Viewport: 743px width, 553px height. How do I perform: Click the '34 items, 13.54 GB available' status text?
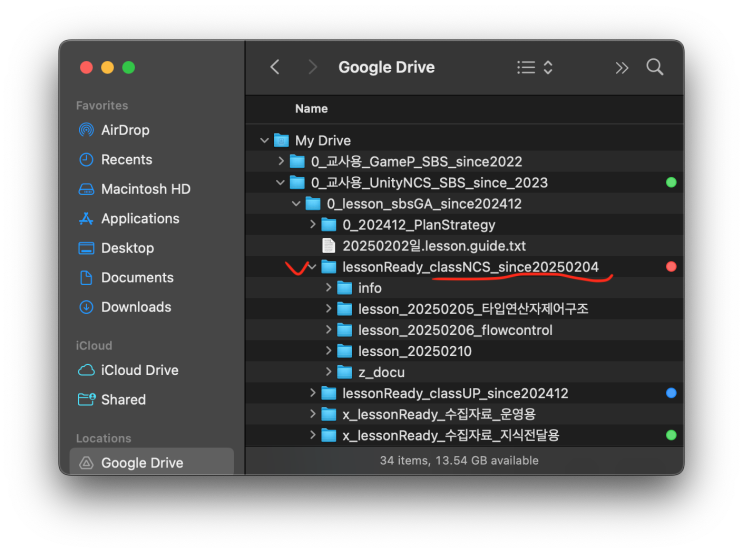click(x=459, y=461)
